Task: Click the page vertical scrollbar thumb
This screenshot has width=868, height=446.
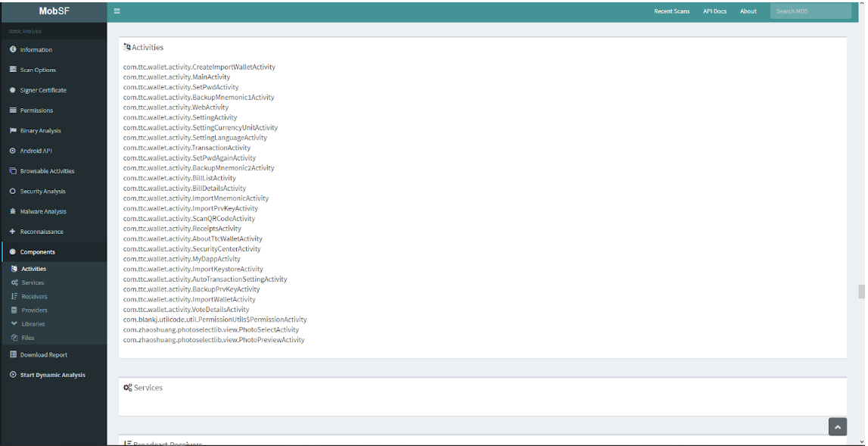Action: [860, 292]
